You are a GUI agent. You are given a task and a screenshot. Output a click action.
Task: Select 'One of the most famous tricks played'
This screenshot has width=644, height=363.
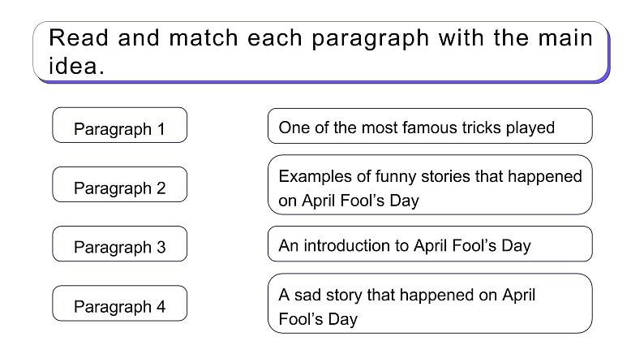(x=430, y=126)
